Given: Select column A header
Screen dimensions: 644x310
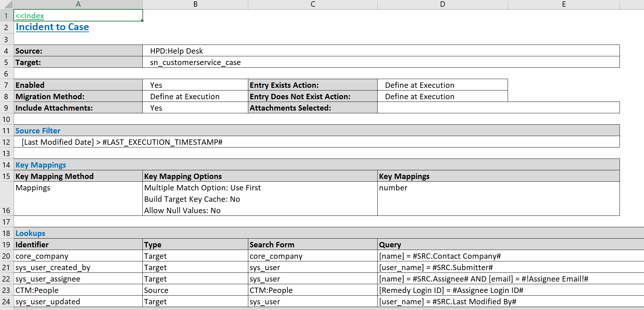Looking at the screenshot, I should (78, 4).
